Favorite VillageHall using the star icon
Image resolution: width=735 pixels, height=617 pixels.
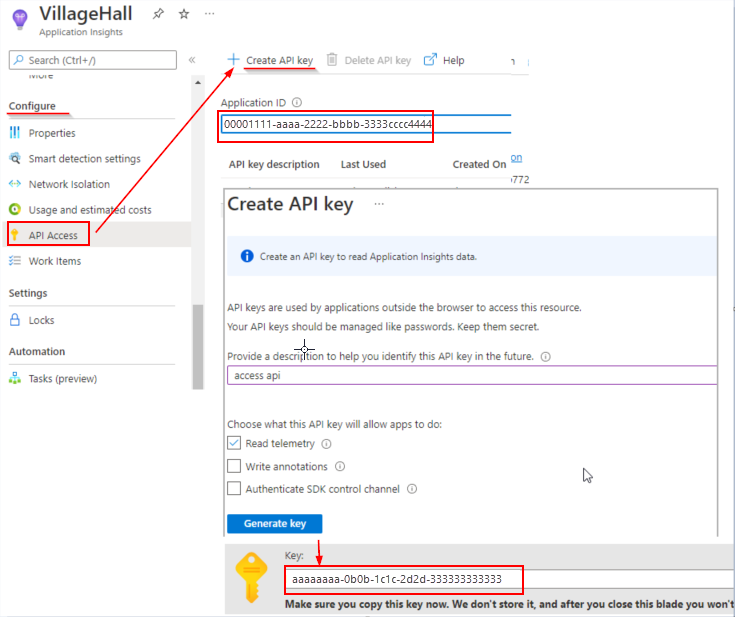pyautogui.click(x=184, y=14)
